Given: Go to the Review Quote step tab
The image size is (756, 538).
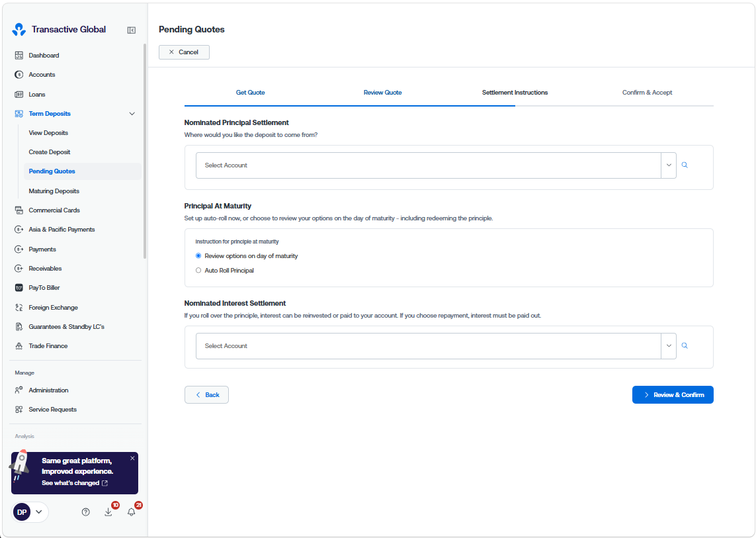Looking at the screenshot, I should 383,93.
